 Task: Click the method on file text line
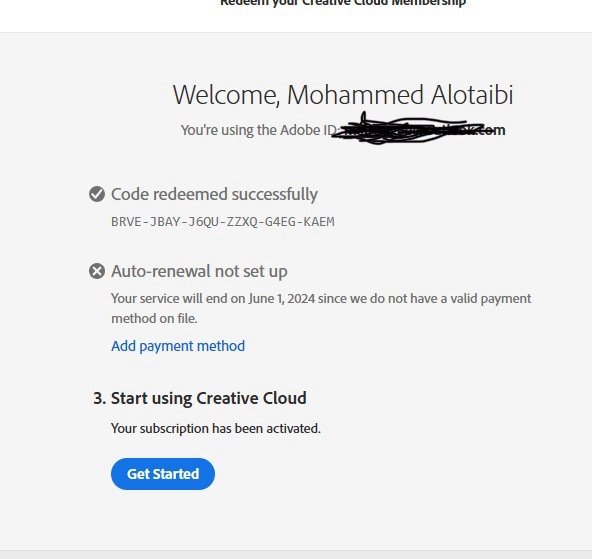(x=154, y=319)
